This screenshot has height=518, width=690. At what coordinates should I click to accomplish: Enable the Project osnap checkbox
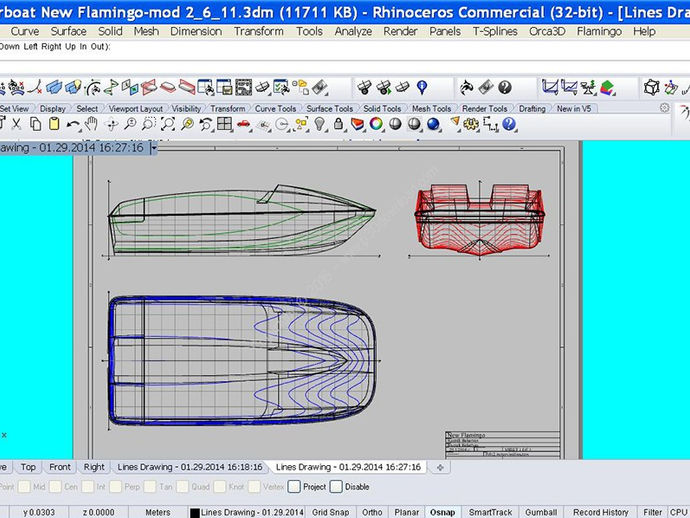click(x=294, y=486)
